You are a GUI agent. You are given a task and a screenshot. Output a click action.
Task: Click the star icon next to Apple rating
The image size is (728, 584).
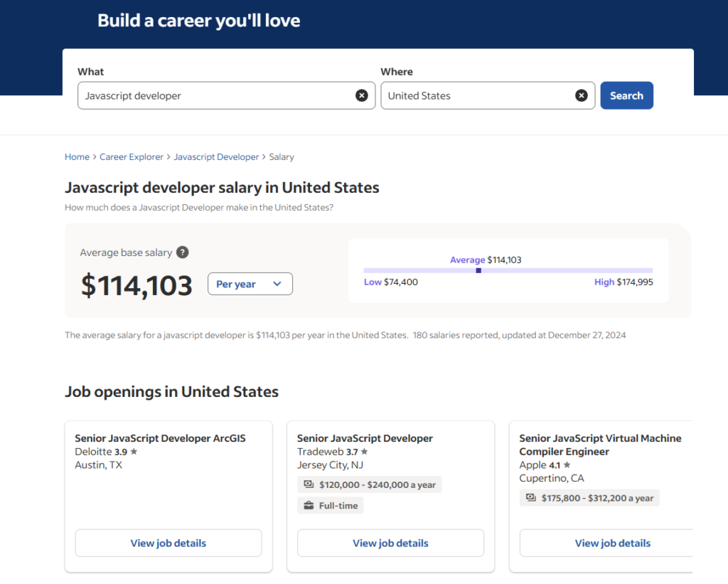coord(567,464)
